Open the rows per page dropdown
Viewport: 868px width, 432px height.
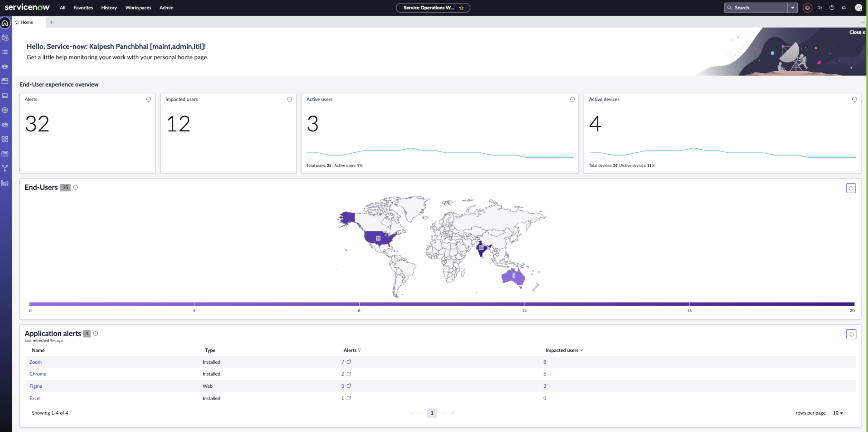(x=838, y=413)
